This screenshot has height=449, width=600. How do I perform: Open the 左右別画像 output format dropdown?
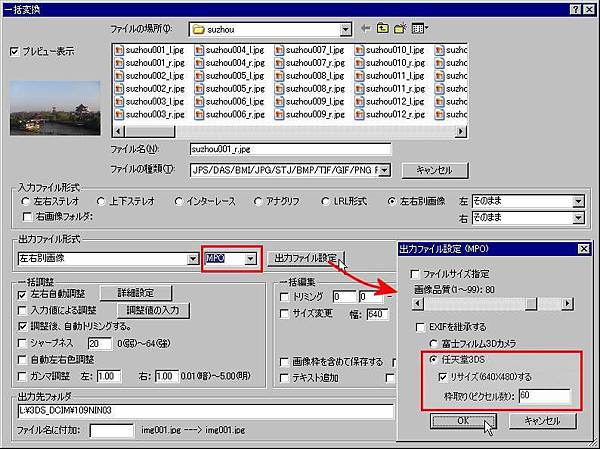click(192, 259)
